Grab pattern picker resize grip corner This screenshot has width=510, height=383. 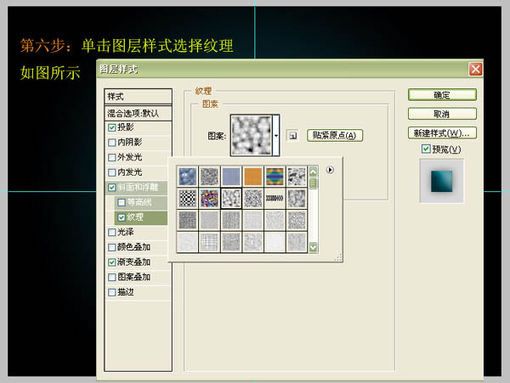(x=338, y=257)
